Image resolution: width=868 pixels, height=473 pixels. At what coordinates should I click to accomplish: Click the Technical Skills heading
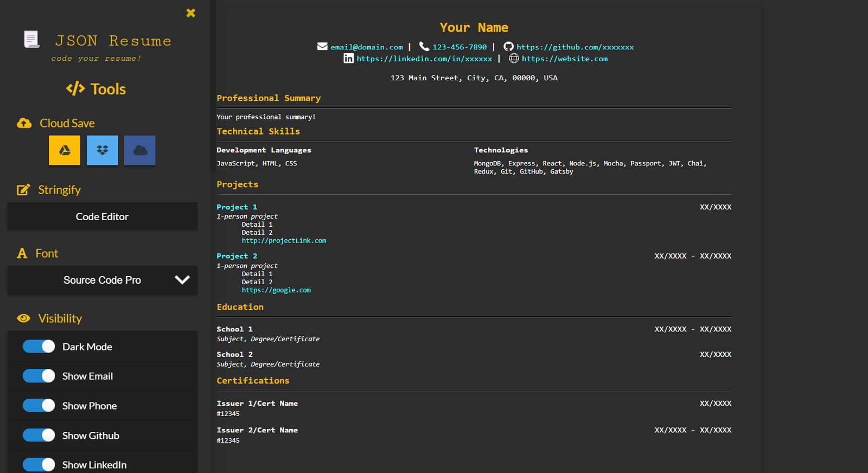[x=258, y=131]
